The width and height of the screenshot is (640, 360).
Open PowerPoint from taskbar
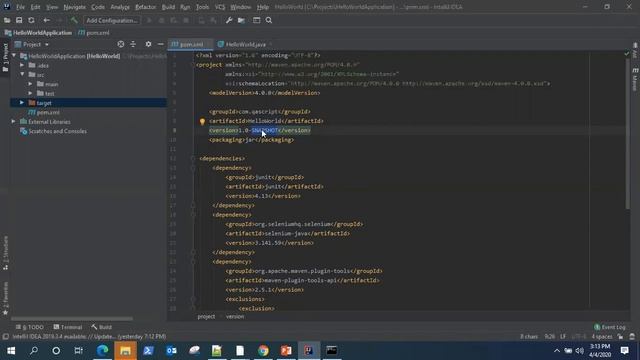pos(286,351)
